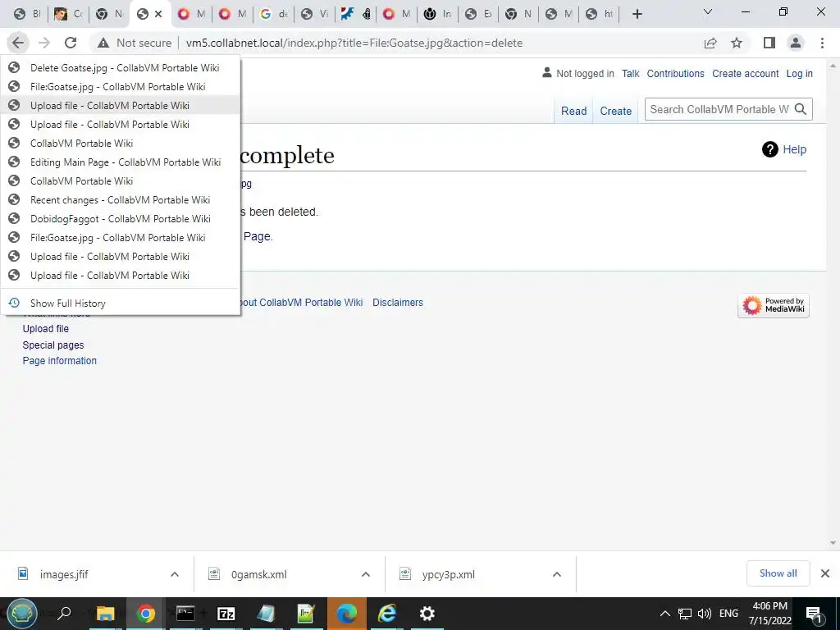Open a new tab with the plus button

click(637, 14)
